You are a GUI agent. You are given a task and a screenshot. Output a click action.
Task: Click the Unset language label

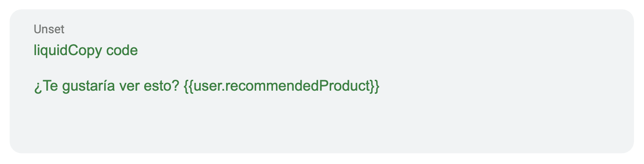(x=49, y=30)
